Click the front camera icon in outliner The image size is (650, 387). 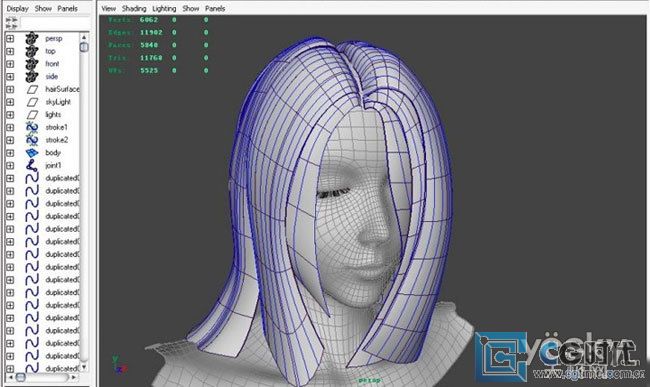32,64
